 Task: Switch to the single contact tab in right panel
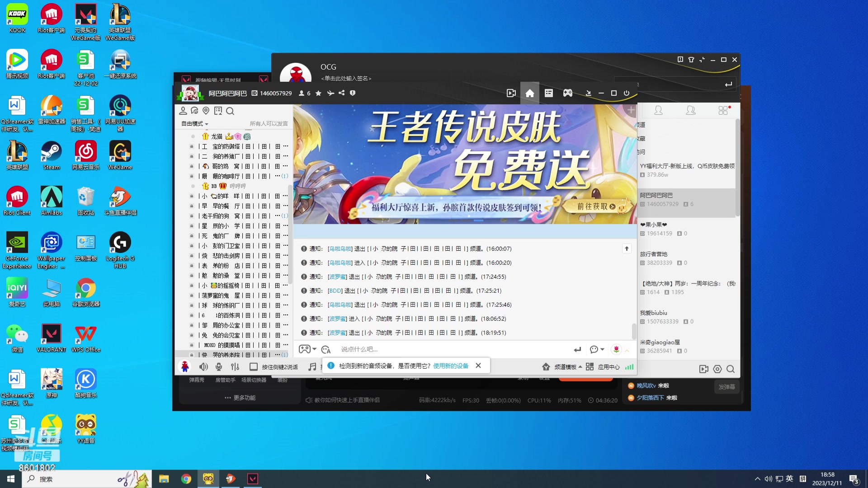click(x=658, y=111)
